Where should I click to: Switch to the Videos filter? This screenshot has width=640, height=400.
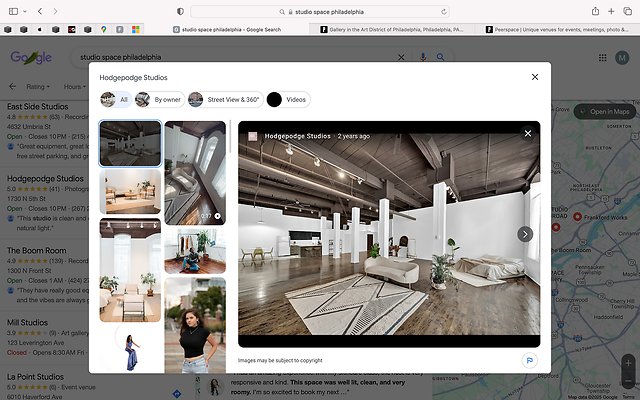[x=289, y=100]
